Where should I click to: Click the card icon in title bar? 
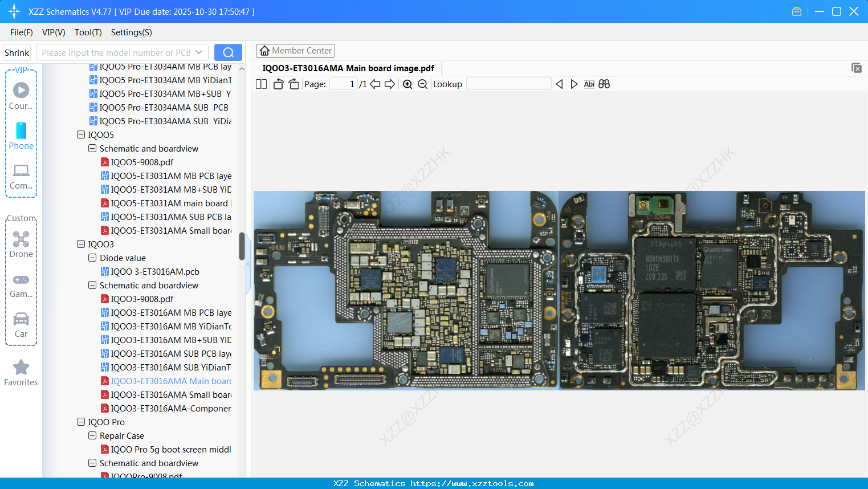point(796,11)
